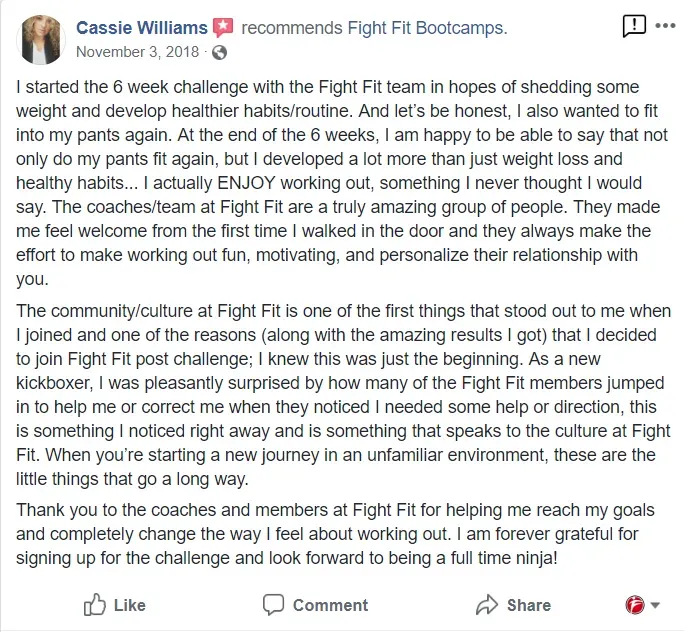Open the three-dot more options menu
687x632 pixels.
(x=665, y=26)
